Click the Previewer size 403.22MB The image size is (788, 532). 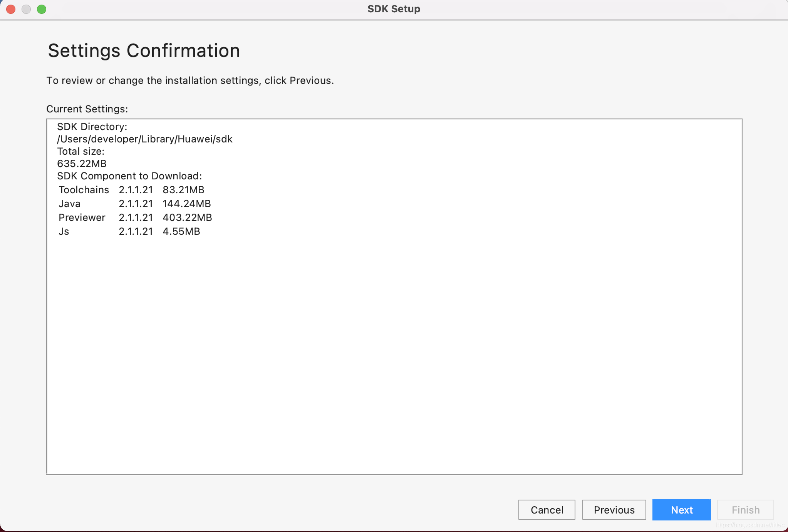pos(187,217)
